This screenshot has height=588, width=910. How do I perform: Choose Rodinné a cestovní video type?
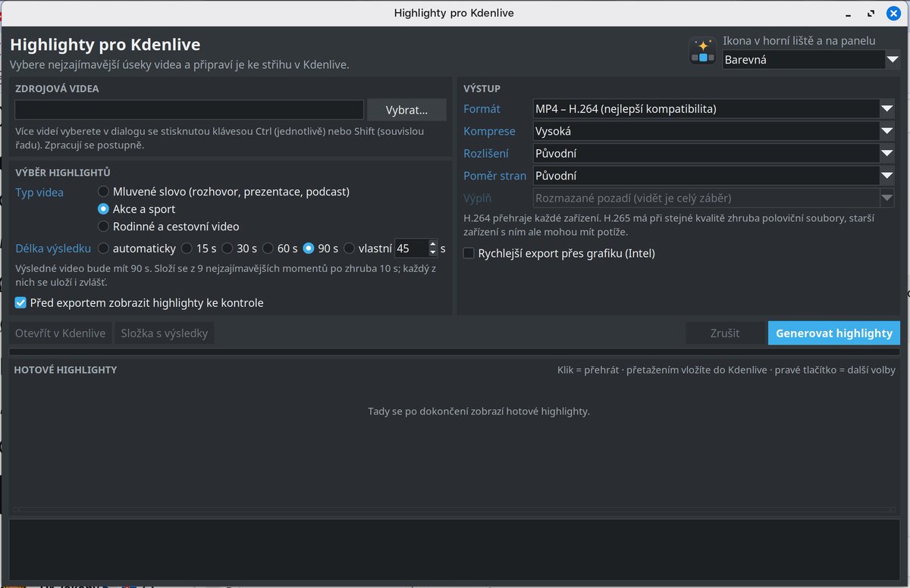click(168, 227)
